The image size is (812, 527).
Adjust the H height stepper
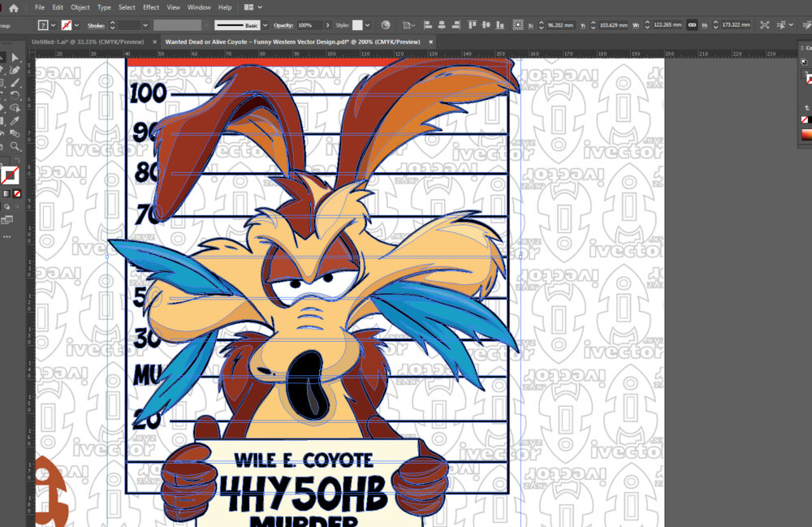[715, 25]
